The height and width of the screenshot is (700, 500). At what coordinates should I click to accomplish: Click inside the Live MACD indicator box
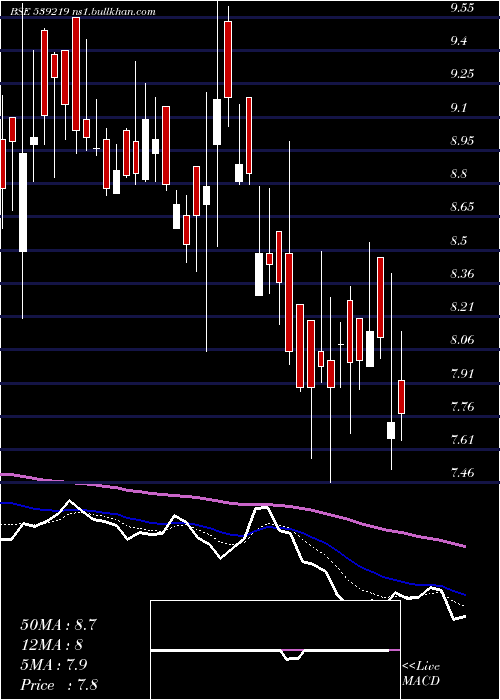coord(275,650)
